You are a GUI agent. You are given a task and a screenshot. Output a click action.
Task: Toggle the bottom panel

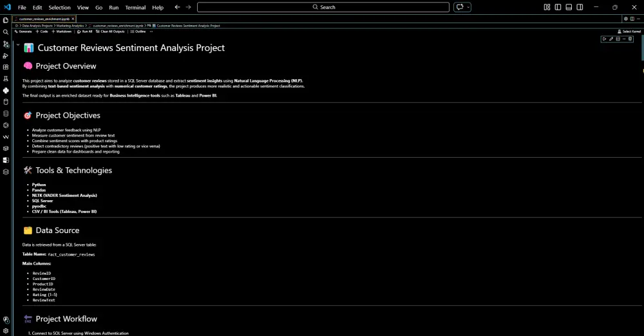[569, 7]
